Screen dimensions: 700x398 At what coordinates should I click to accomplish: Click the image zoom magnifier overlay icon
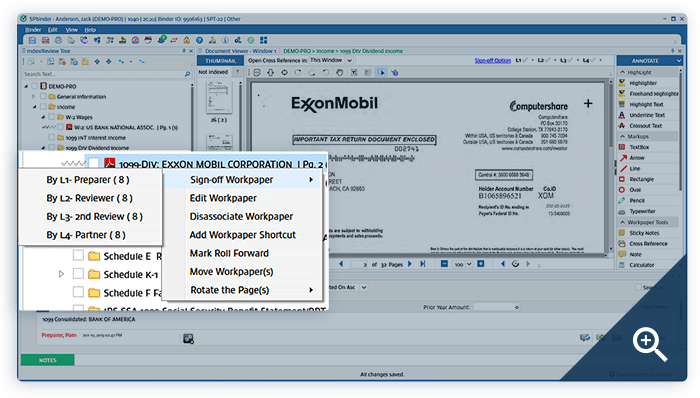click(x=650, y=344)
